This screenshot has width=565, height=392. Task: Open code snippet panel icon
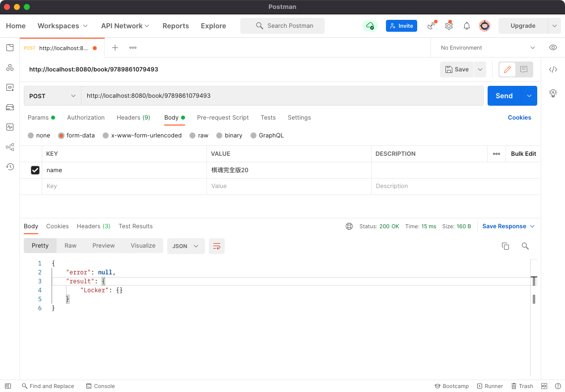[553, 69]
